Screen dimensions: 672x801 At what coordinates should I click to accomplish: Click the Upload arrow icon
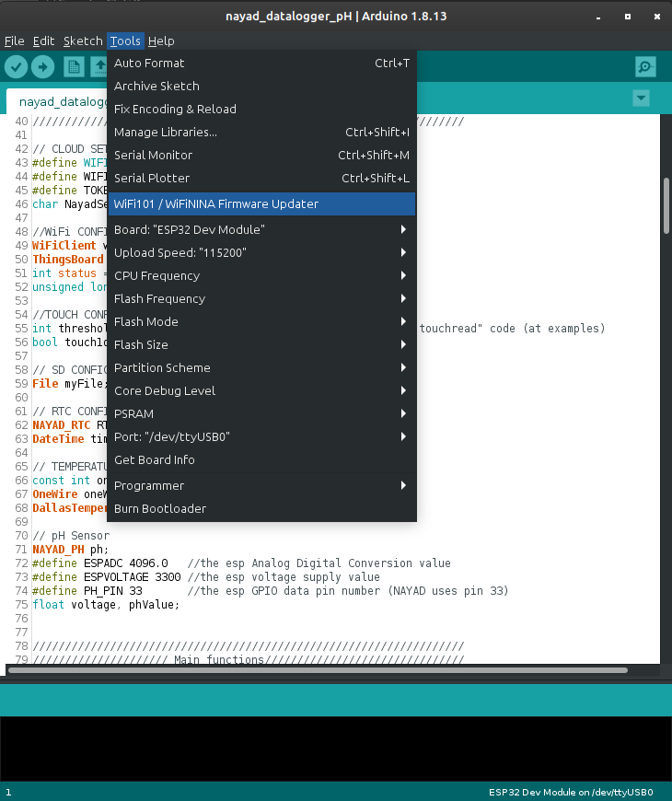pos(43,67)
